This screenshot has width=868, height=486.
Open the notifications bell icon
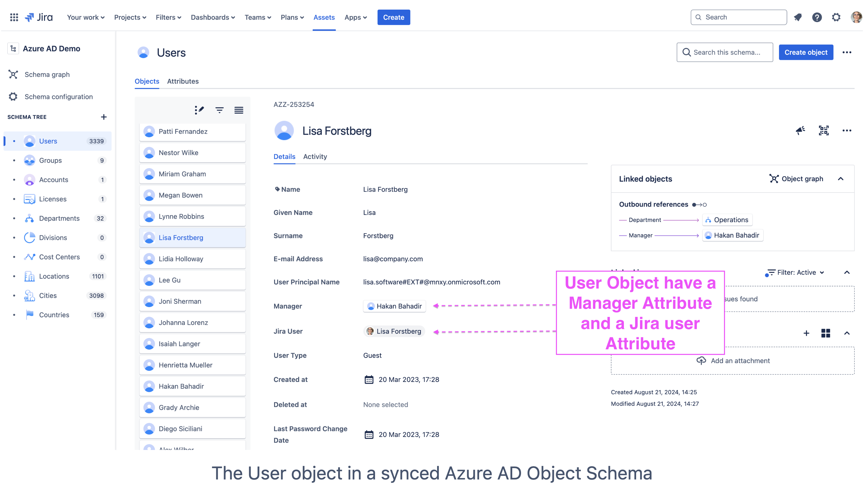[798, 17]
